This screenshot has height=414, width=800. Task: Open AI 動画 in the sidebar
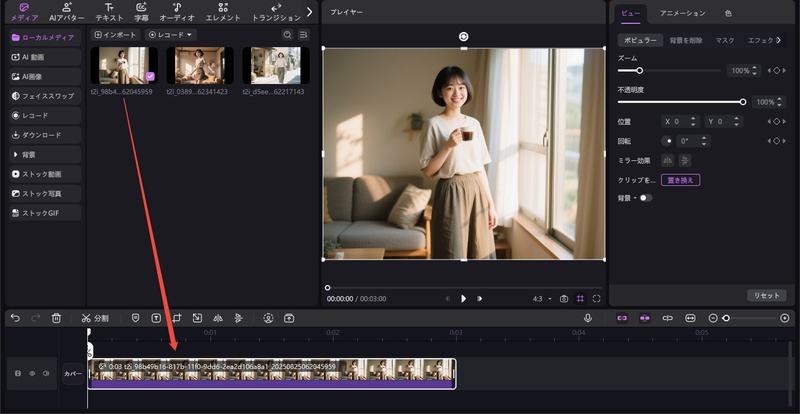[x=45, y=57]
